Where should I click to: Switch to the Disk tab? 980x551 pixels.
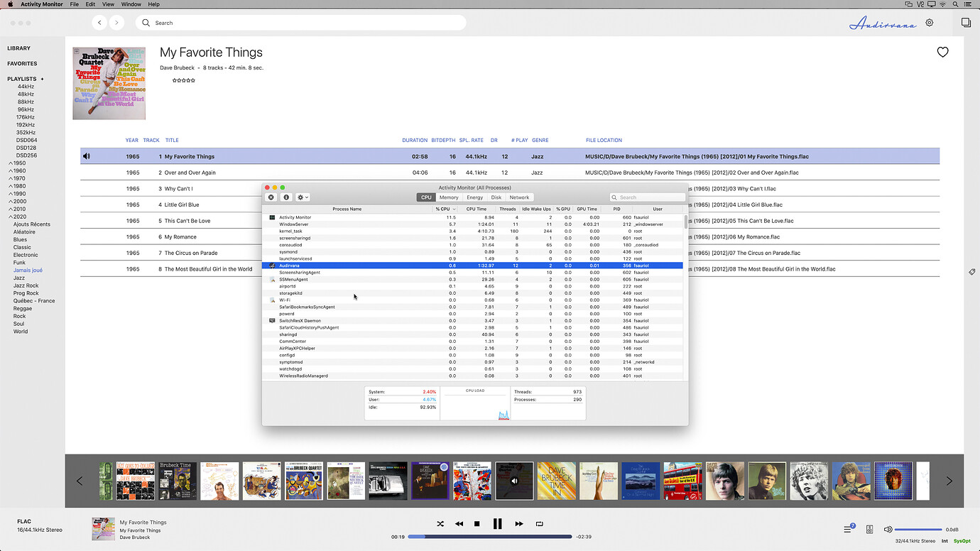(x=496, y=197)
